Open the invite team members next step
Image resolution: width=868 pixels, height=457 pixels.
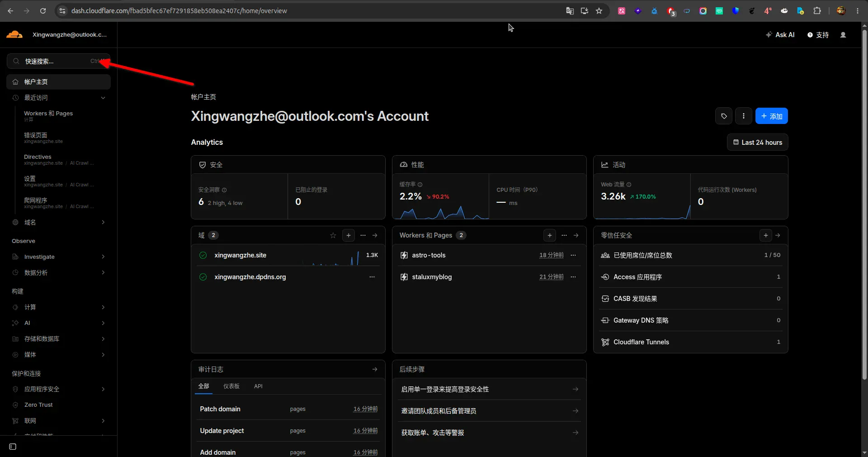(490, 411)
